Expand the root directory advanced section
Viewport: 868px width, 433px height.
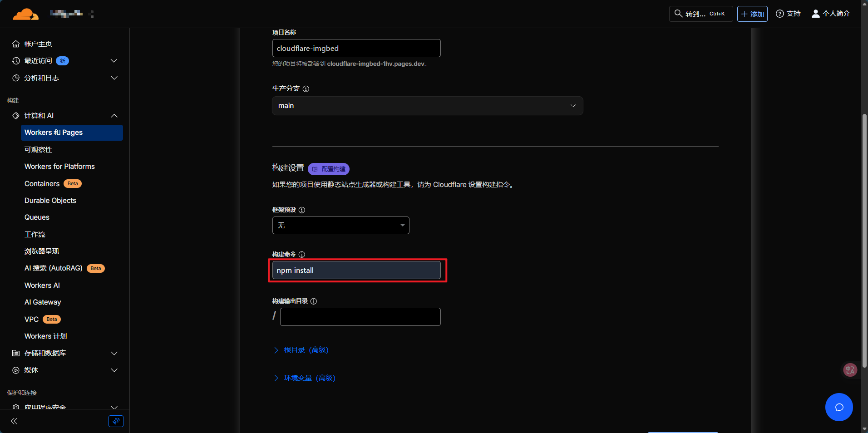click(x=301, y=350)
